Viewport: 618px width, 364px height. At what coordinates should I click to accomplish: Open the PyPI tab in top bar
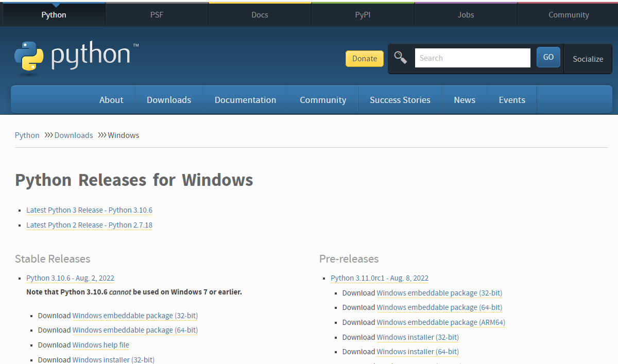click(363, 14)
